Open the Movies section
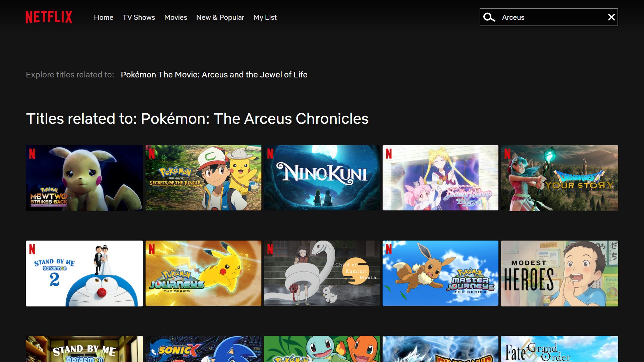The width and height of the screenshot is (644, 362). pyautogui.click(x=175, y=17)
